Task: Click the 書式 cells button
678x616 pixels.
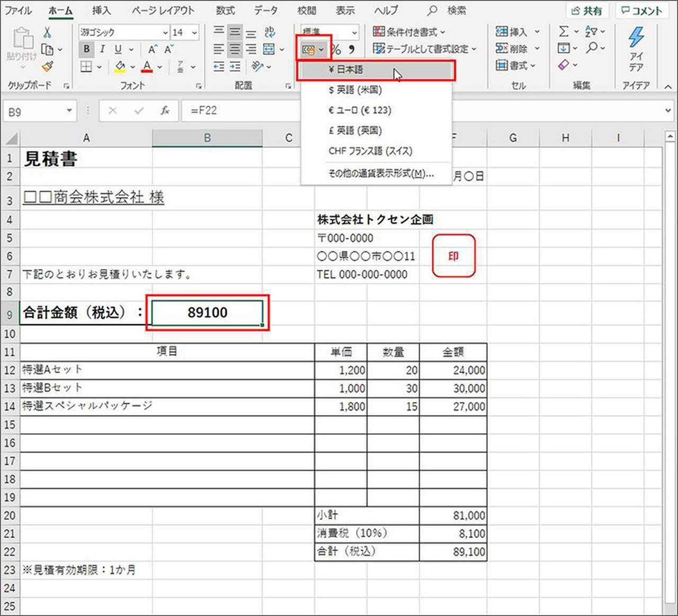Action: 515,66
